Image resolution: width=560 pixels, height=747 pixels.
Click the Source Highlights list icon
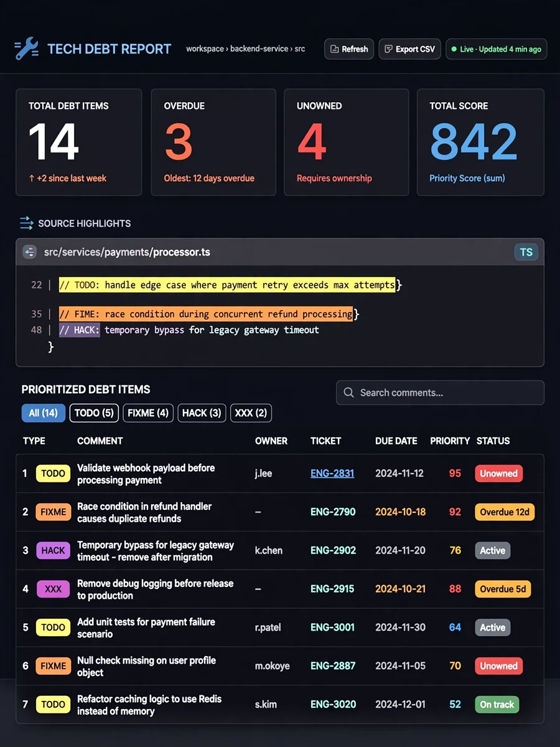pos(26,223)
